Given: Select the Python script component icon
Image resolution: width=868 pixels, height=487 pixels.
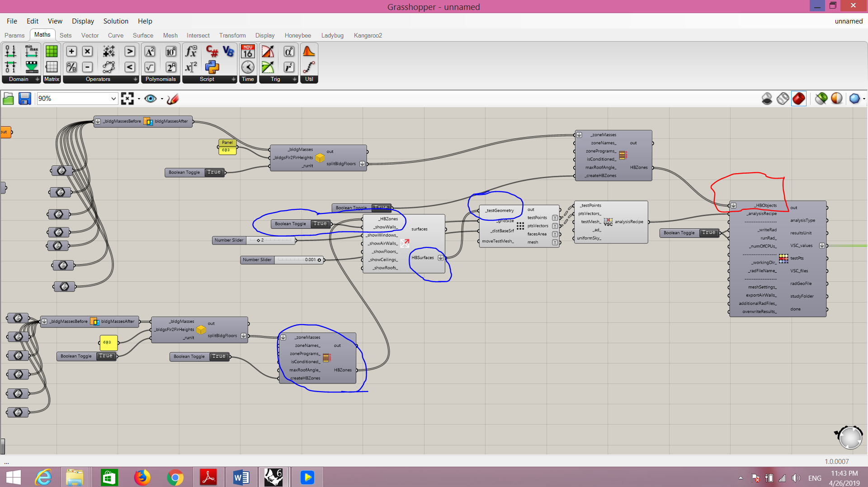Looking at the screenshot, I should tap(212, 67).
